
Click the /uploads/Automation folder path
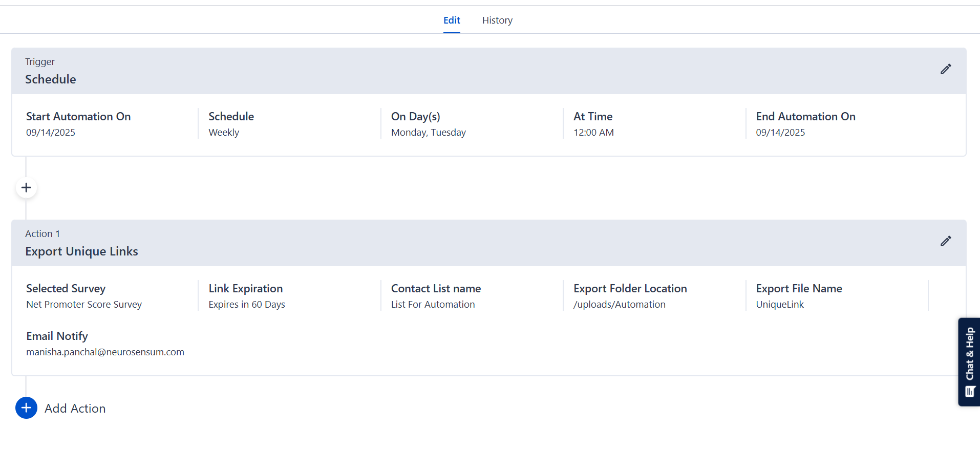click(x=619, y=305)
